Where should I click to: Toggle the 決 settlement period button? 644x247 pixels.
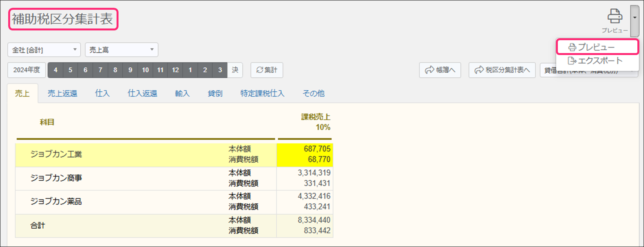point(235,70)
